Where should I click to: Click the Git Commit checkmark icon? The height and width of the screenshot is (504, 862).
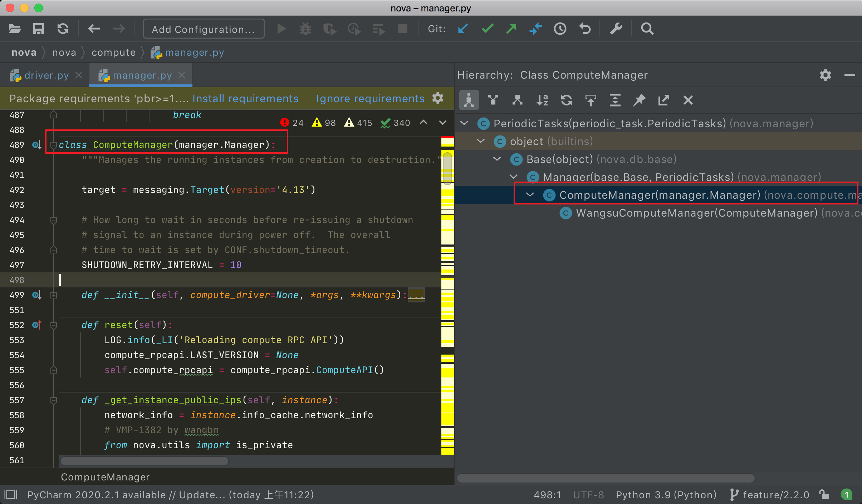[487, 29]
